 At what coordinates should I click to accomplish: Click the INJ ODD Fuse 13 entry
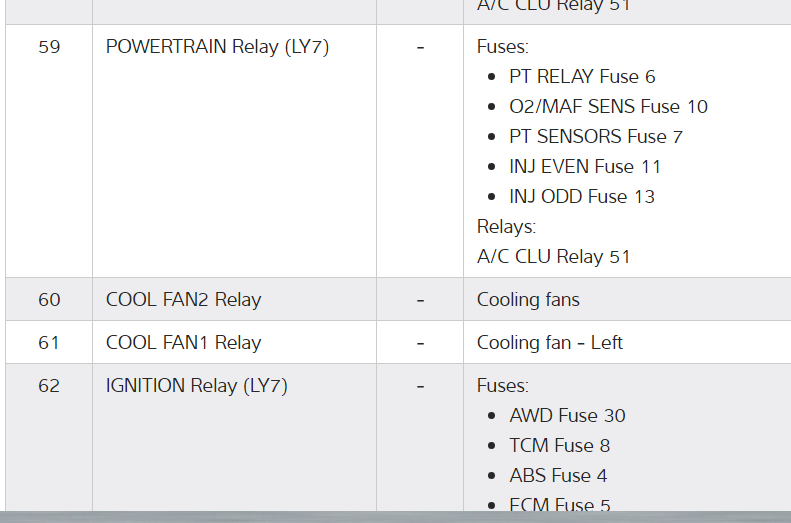point(582,197)
